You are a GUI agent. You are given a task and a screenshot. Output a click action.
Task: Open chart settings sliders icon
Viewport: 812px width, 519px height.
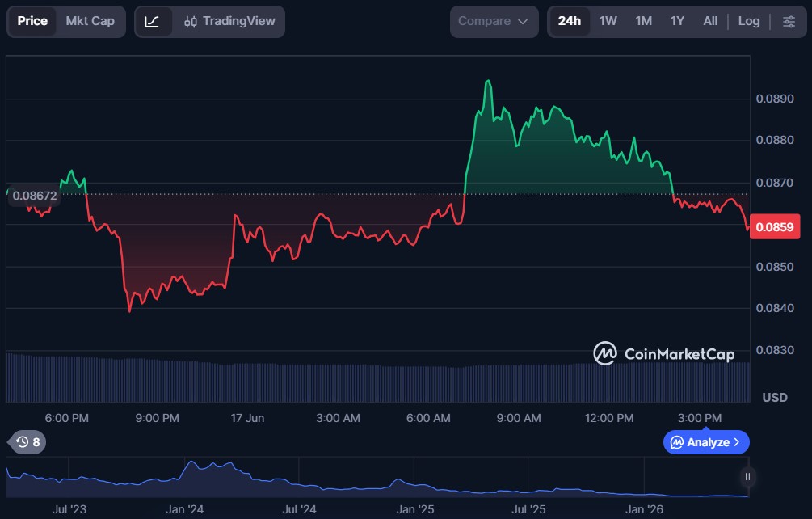coord(789,22)
